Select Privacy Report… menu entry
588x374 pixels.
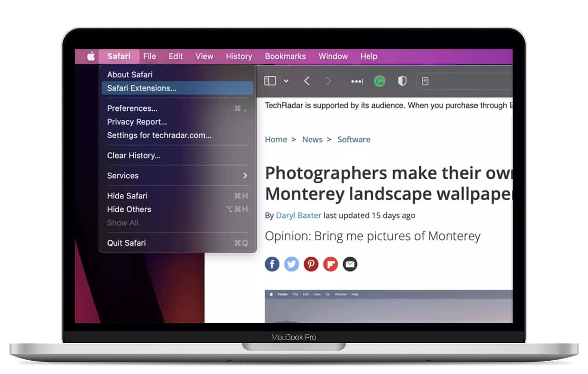point(177,122)
